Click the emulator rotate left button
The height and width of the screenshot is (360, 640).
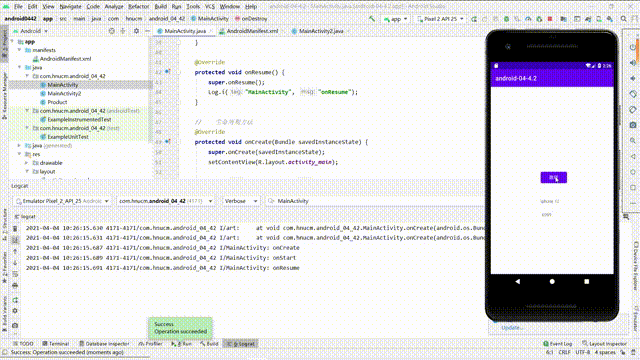pos(633,94)
